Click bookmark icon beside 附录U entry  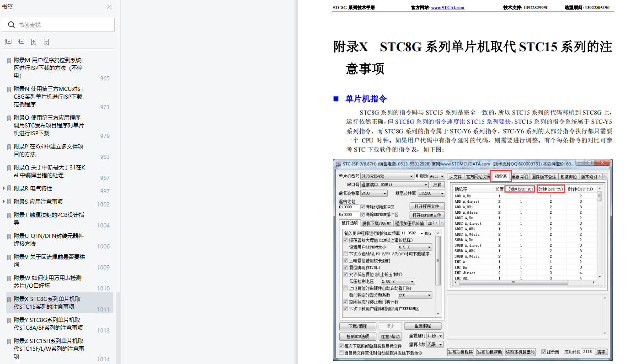point(9,236)
